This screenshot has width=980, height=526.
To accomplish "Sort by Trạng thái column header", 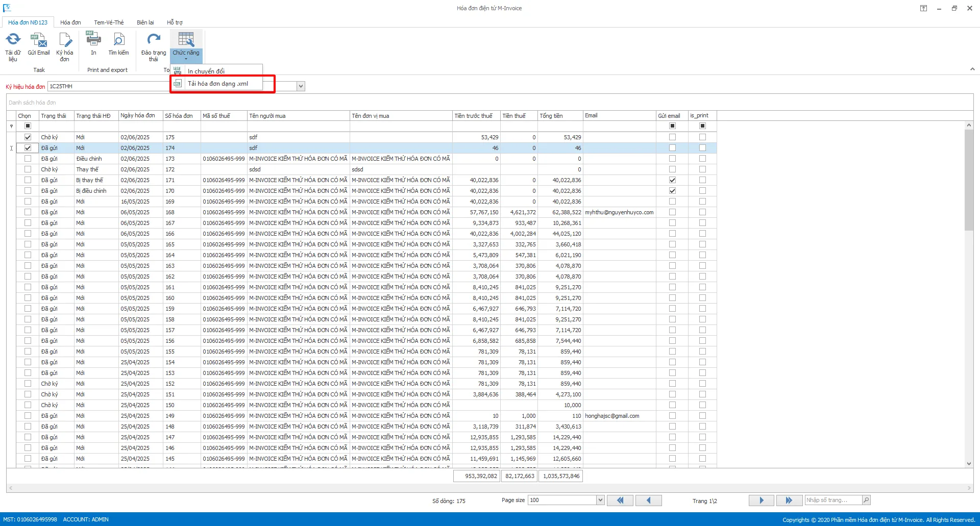I will point(56,116).
